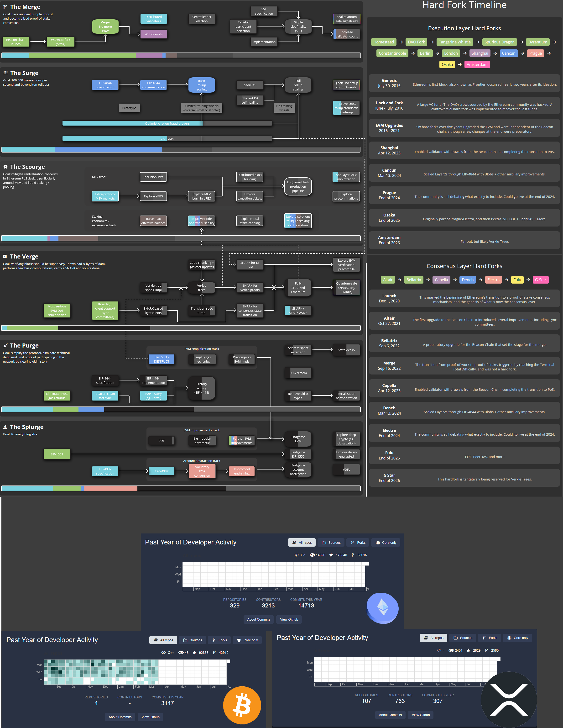This screenshot has width=563, height=728.
Task: Open View Github in XRP panel
Action: [x=420, y=715]
